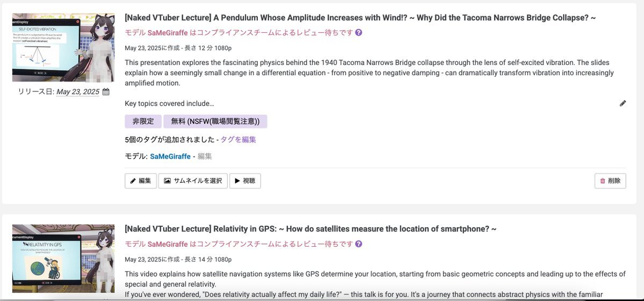Open the Relativity in GPS video thumbnail
Image resolution: width=644 pixels, height=301 pixels.
[x=63, y=259]
